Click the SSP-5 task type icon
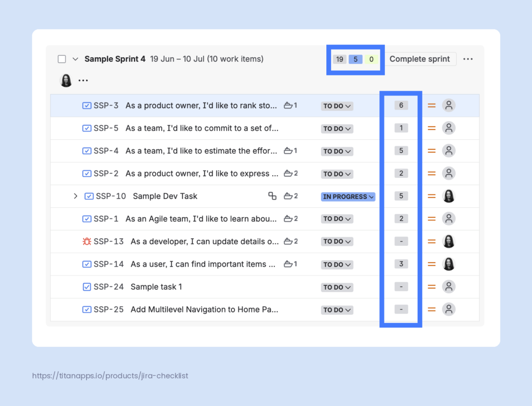The height and width of the screenshot is (406, 532). click(87, 128)
